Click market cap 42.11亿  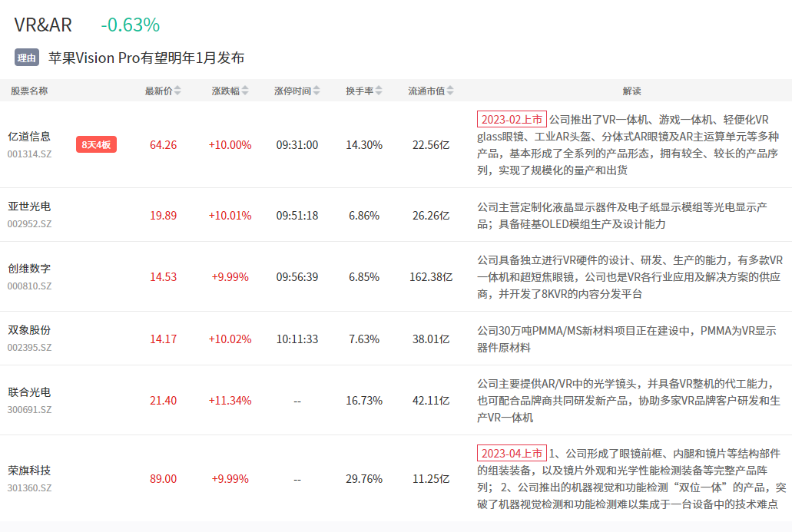click(431, 401)
